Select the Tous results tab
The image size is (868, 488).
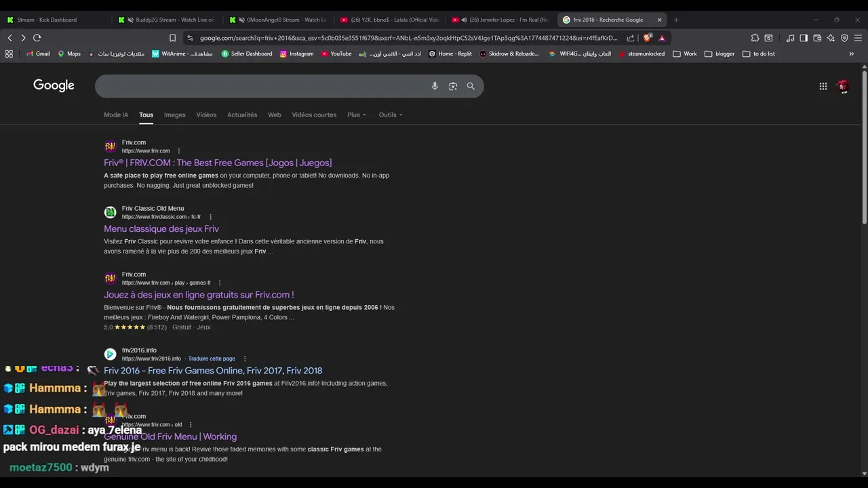[x=146, y=115]
